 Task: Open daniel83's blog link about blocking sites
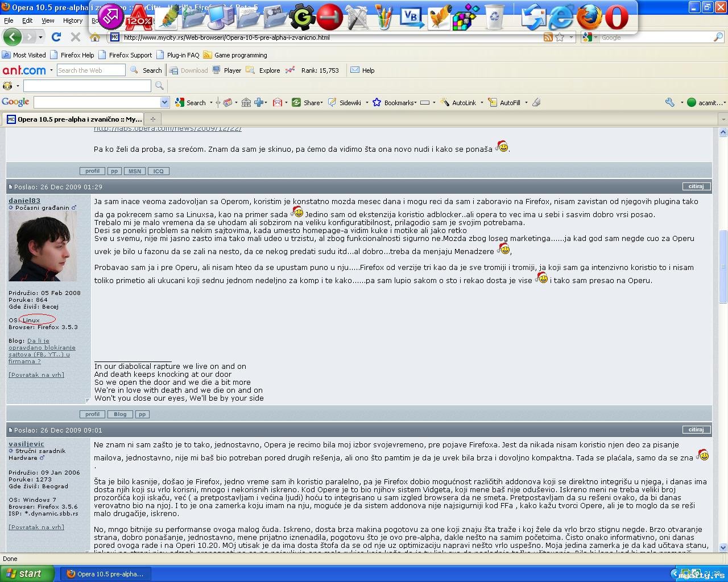tap(42, 351)
